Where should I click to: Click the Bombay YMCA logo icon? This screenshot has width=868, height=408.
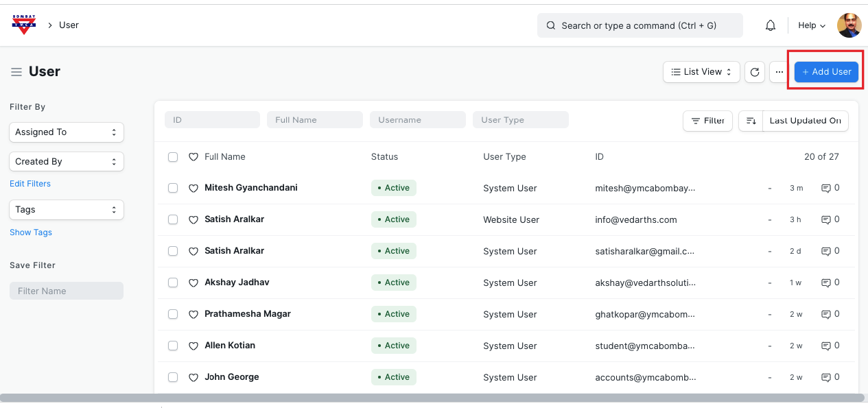[x=23, y=25]
